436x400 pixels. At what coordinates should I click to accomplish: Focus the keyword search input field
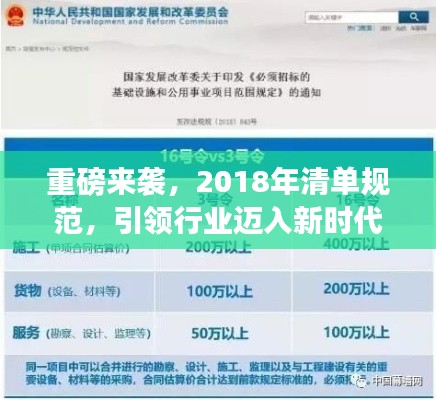pos(352,17)
